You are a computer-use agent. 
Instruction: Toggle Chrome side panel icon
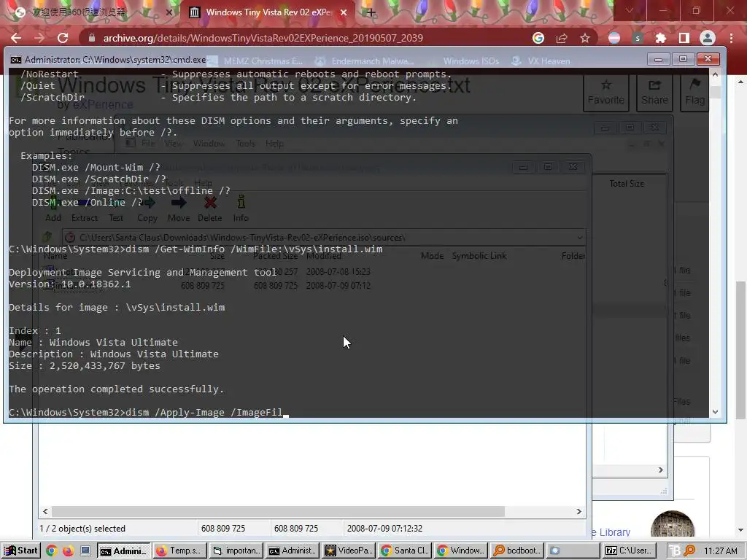click(684, 38)
